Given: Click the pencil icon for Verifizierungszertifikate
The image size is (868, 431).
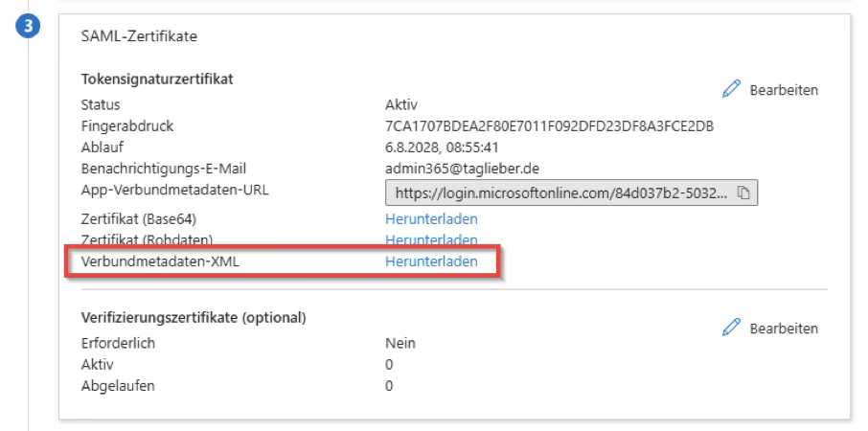Looking at the screenshot, I should point(732,329).
